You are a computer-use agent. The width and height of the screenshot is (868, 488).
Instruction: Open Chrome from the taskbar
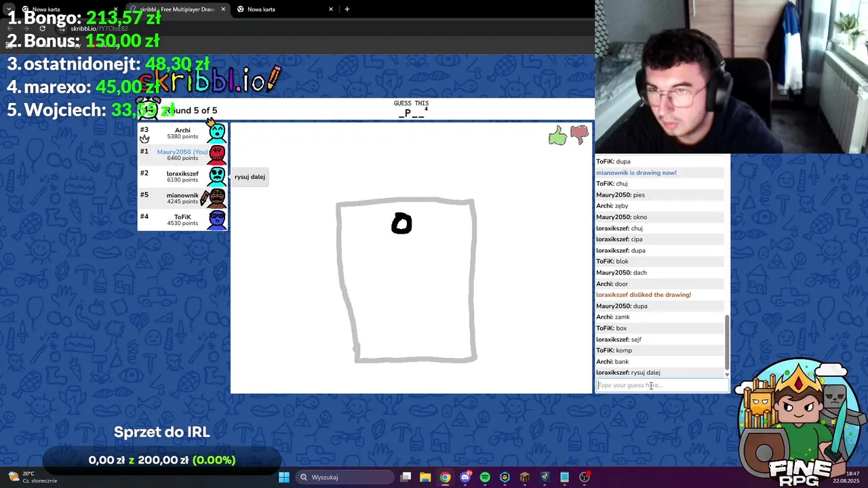pos(445,477)
